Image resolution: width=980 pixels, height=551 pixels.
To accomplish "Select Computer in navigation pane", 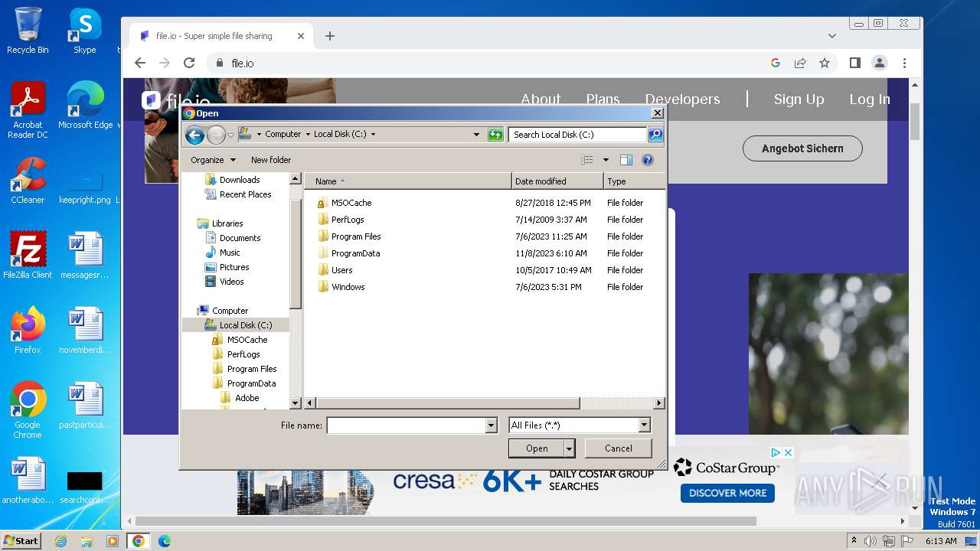I will 230,311.
